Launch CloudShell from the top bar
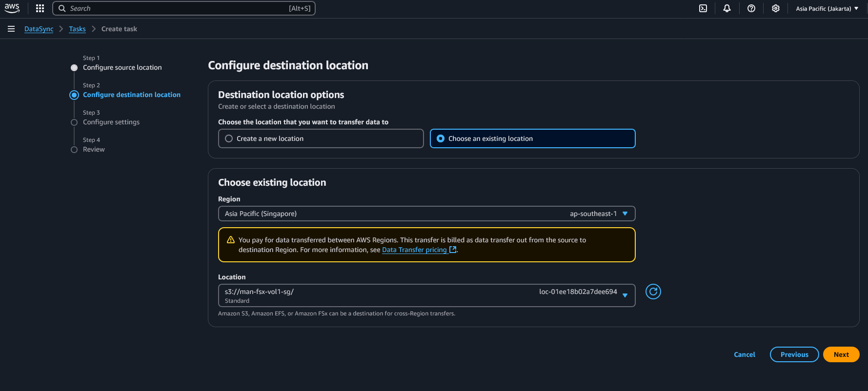 [703, 8]
